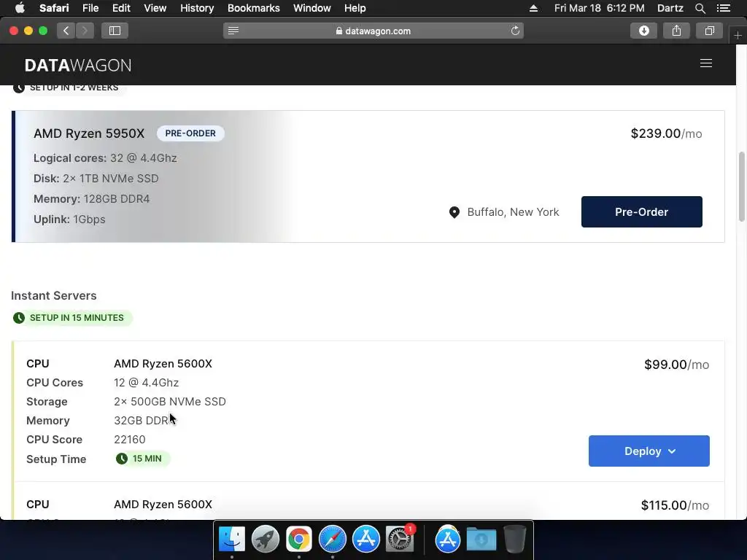Image resolution: width=747 pixels, height=560 pixels.
Task: Open a new tab with the plus button
Action: (x=738, y=35)
